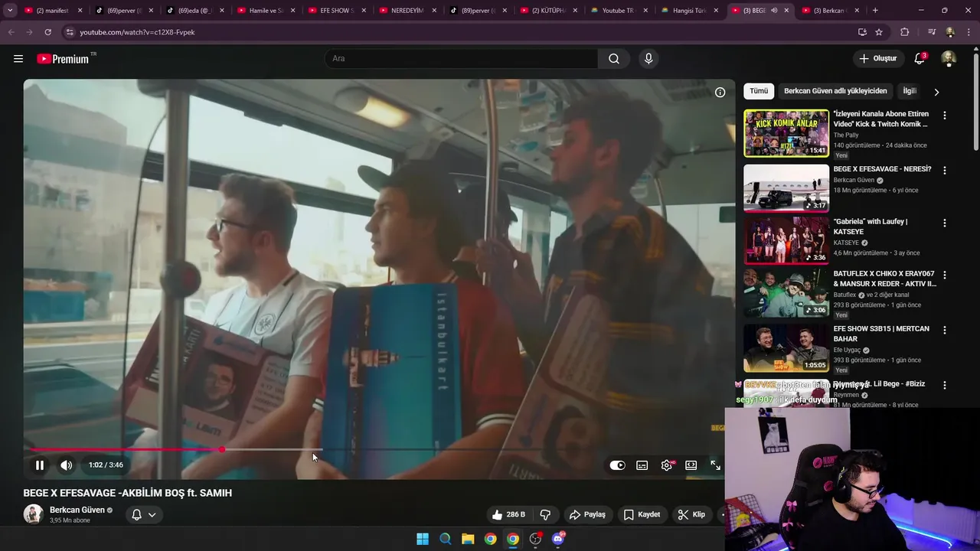
Task: Create a clip with Klip button
Action: 691,514
